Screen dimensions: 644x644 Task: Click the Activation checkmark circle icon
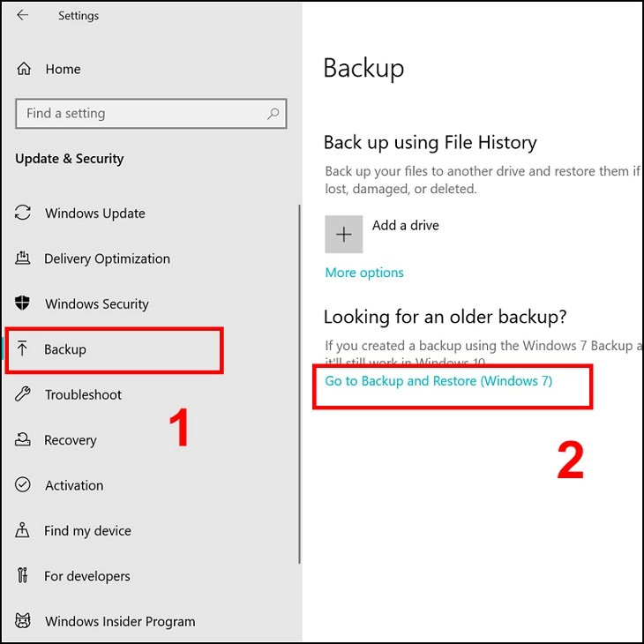point(23,484)
